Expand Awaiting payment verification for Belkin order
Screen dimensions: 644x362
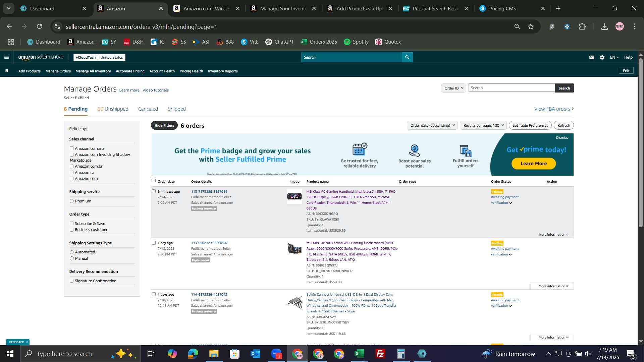(511, 306)
